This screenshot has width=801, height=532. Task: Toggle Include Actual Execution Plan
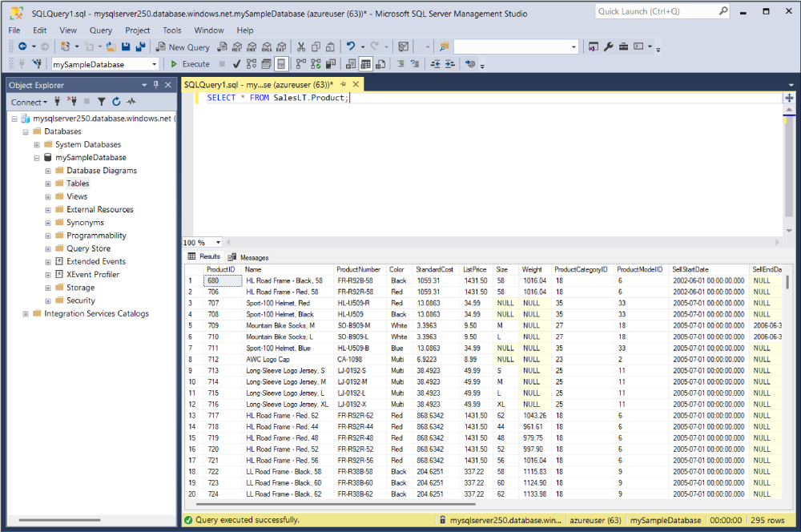pos(301,64)
